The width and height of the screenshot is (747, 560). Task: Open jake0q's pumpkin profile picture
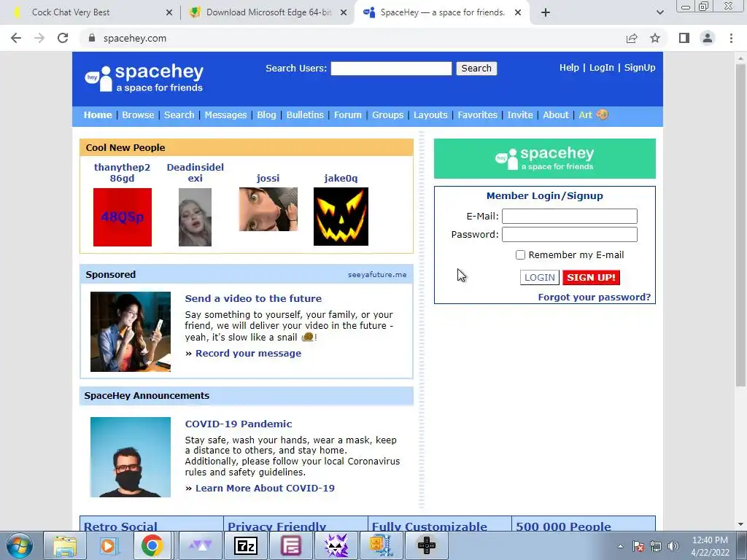click(x=341, y=217)
